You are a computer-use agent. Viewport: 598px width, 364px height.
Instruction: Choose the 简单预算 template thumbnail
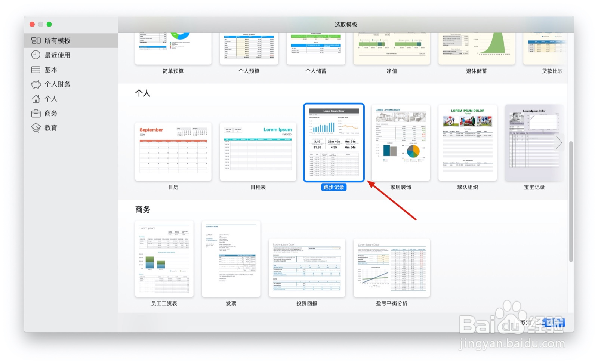(173, 48)
